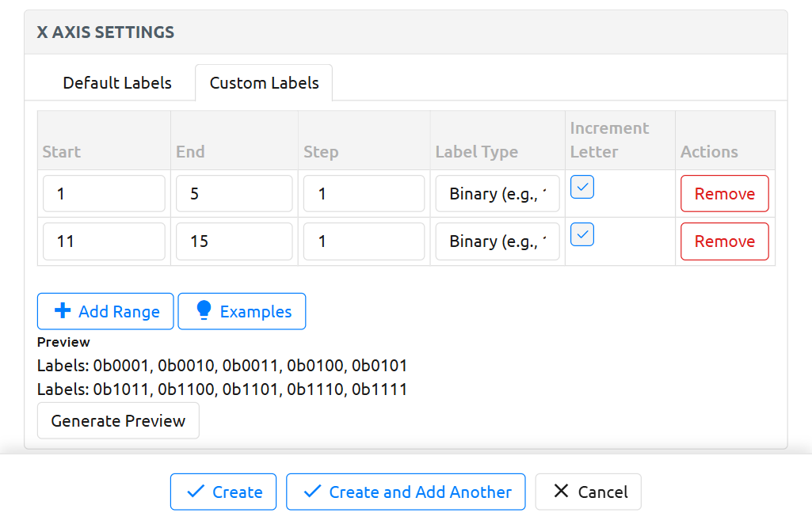Click the blue check icon in first Increment Letter box

pos(581,187)
